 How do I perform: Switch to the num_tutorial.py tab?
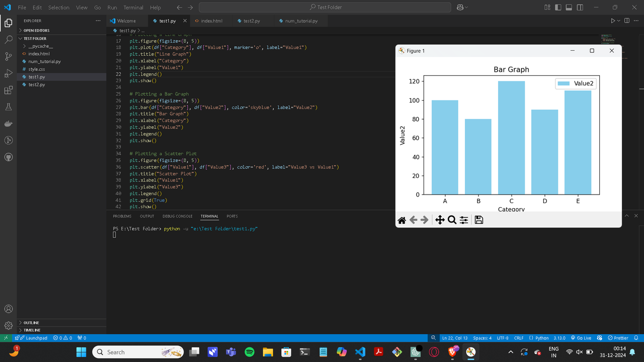click(x=301, y=21)
